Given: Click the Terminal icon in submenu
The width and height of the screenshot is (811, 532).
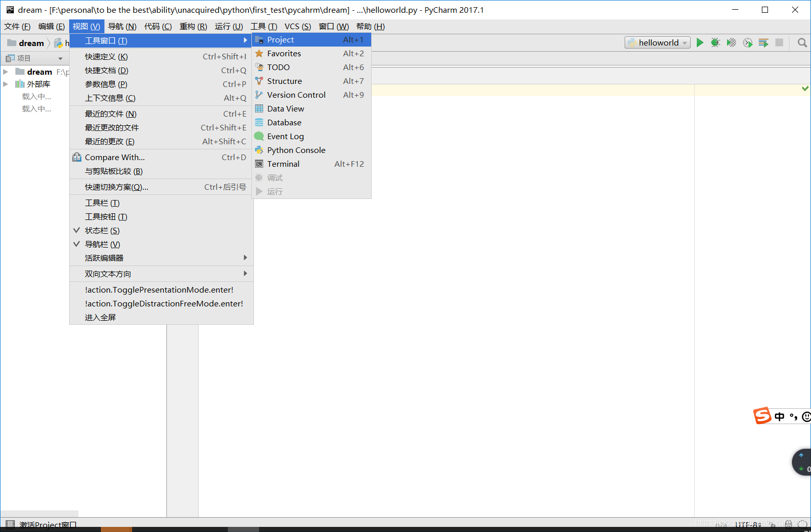Looking at the screenshot, I should 259,164.
